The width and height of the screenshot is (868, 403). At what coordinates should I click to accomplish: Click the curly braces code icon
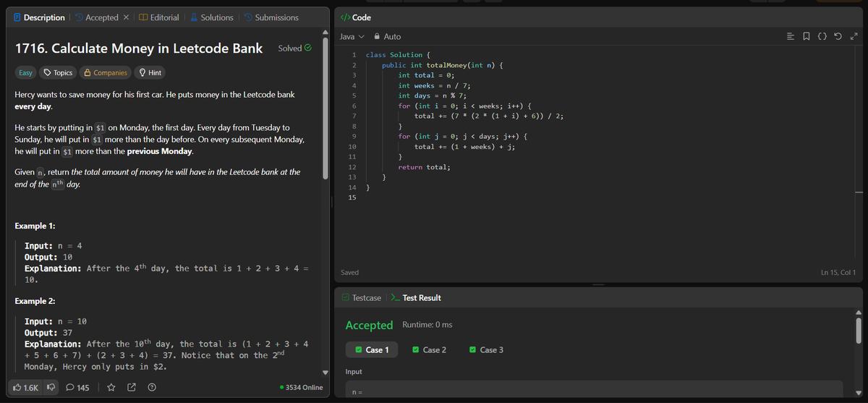pos(823,36)
